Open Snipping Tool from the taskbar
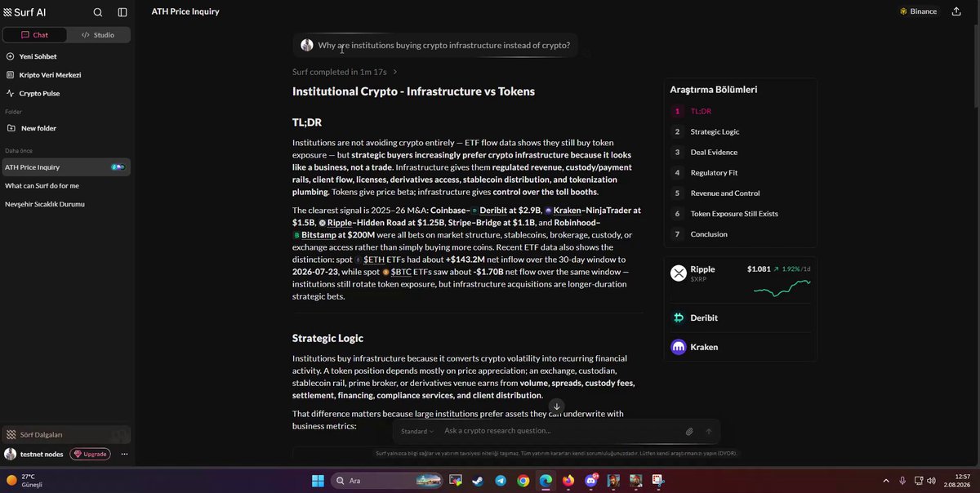The width and height of the screenshot is (980, 493). (657, 481)
